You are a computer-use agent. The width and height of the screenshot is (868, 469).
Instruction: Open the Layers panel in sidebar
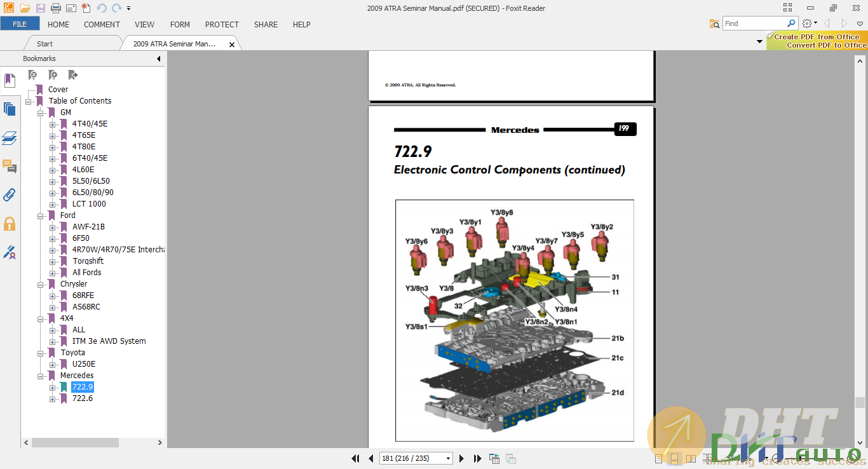click(x=10, y=138)
